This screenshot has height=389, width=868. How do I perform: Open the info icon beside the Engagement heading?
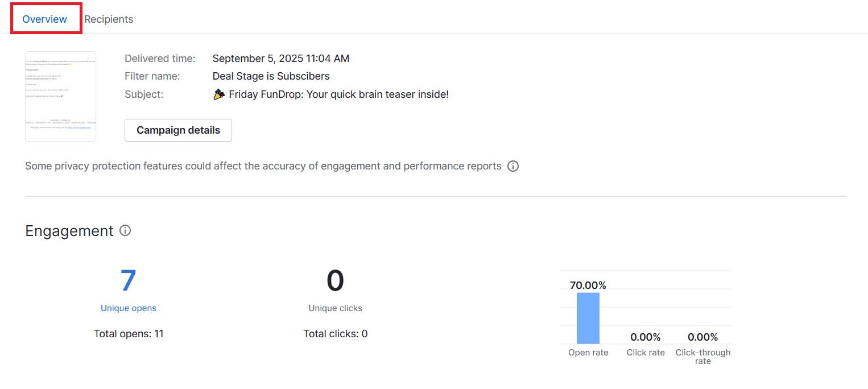coord(125,230)
